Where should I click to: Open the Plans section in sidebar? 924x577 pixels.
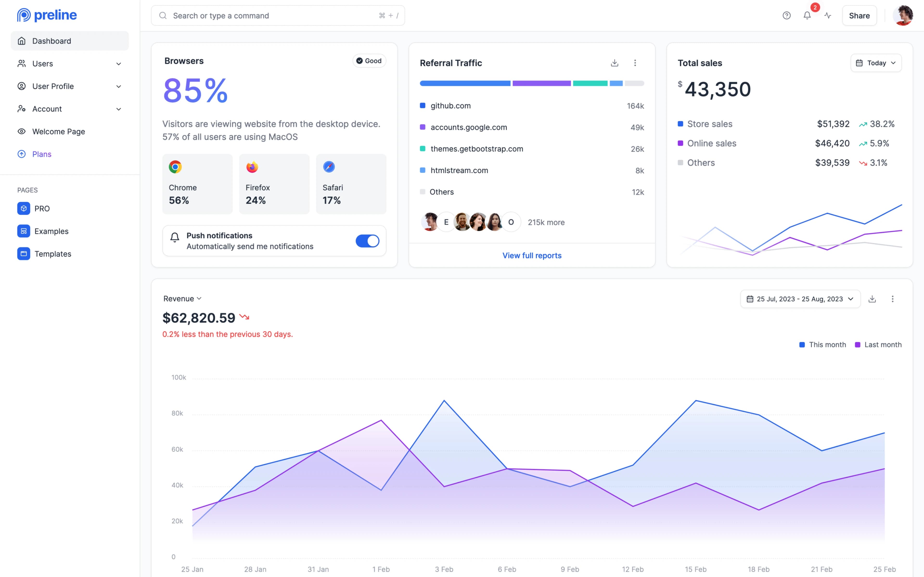tap(42, 154)
